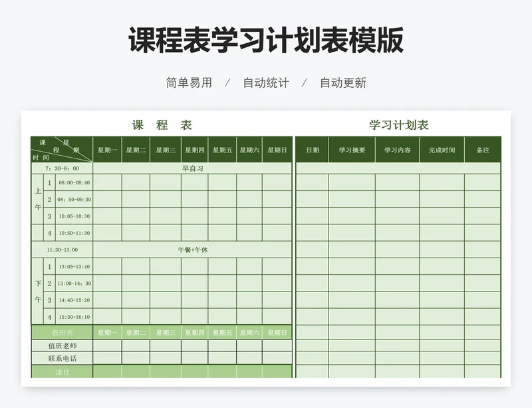Click 值班老师 cell under 星期二
Image resolution: width=532 pixels, height=408 pixels.
click(136, 346)
